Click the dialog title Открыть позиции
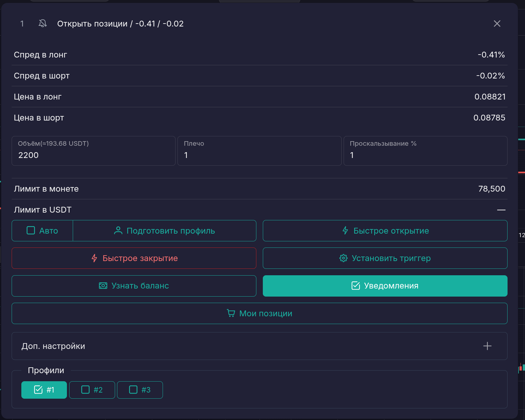 point(92,24)
